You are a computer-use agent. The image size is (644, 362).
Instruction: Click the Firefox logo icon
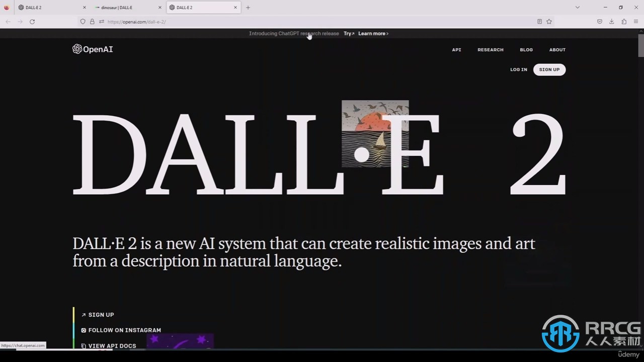click(7, 8)
